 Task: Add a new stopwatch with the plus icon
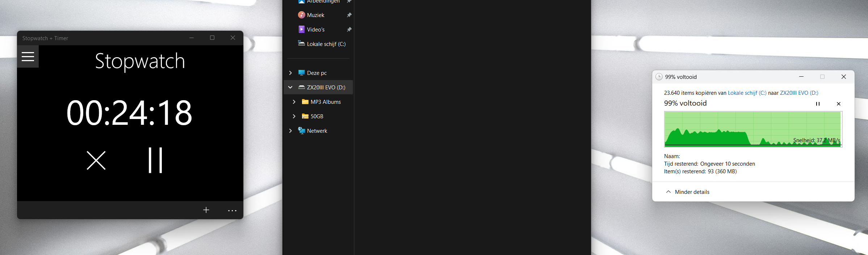[206, 210]
